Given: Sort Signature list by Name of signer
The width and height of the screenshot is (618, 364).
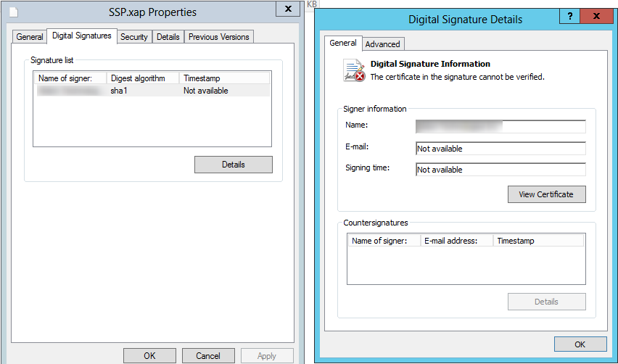Looking at the screenshot, I should [70, 78].
